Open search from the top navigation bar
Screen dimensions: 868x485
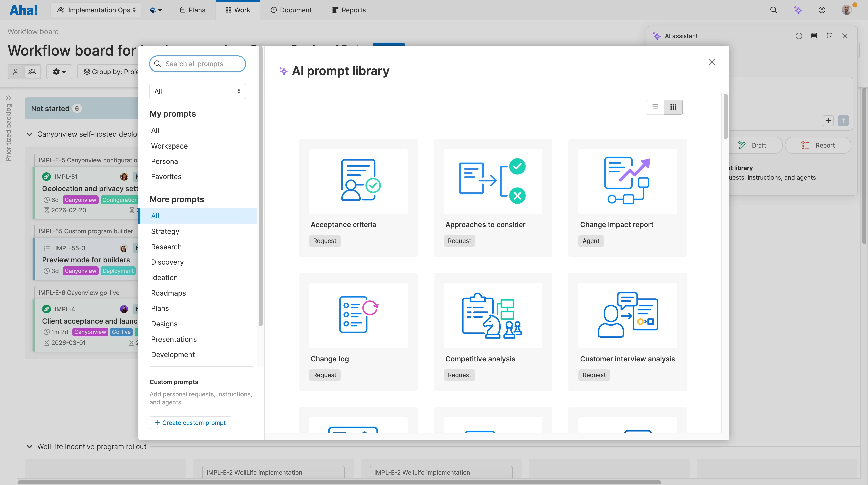coord(774,10)
